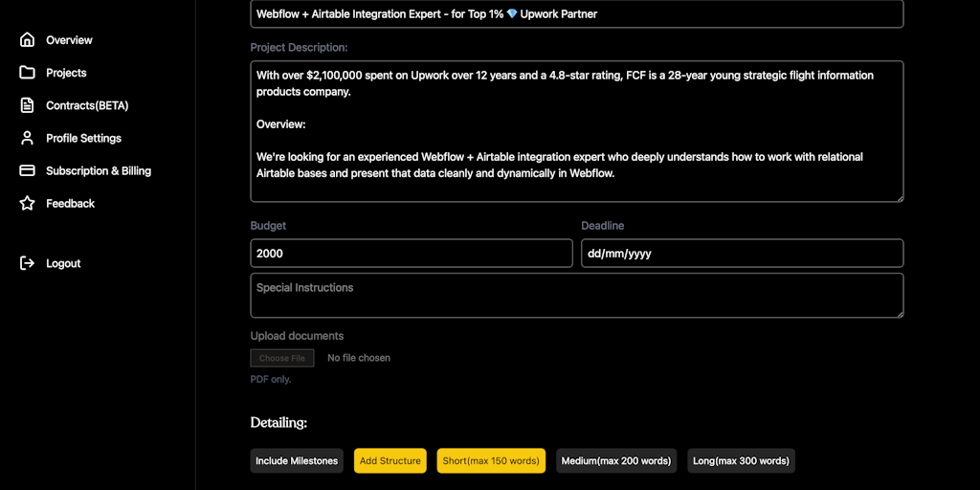Click the 'Detailing:' heading
980x490 pixels.
coord(278,422)
